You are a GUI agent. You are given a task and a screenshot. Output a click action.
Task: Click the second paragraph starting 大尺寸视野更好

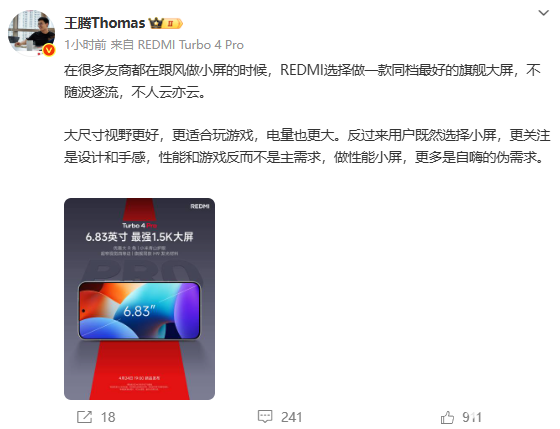coord(307,146)
